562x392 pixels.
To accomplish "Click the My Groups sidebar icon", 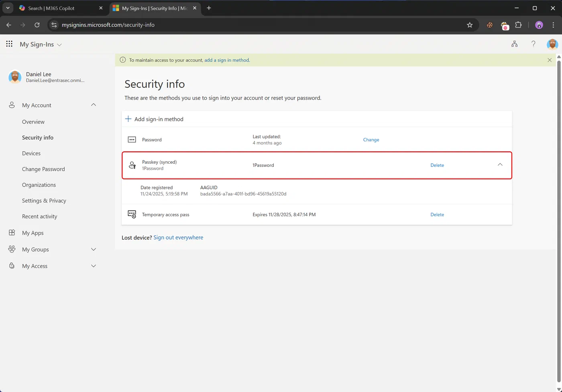I will point(12,249).
